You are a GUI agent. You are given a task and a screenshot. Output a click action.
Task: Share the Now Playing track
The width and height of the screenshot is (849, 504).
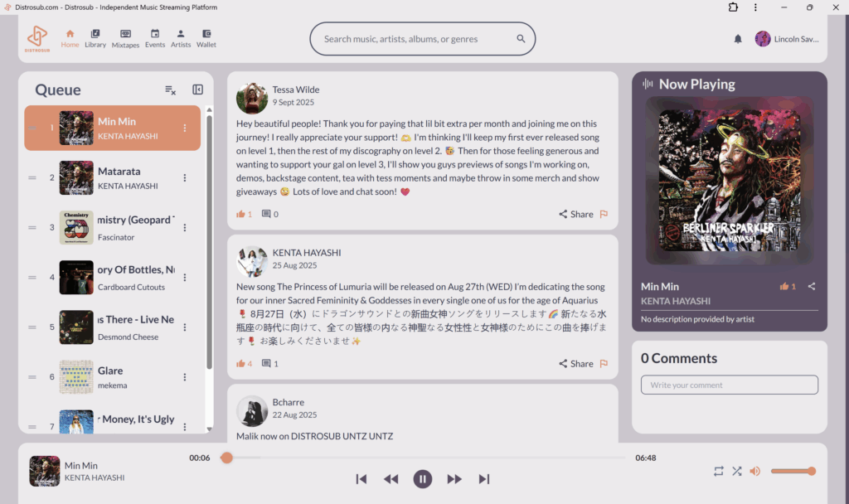[x=812, y=286]
